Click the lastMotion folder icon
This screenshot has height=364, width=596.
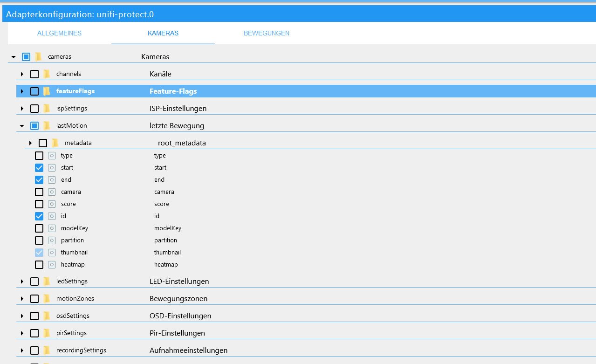[47, 126]
